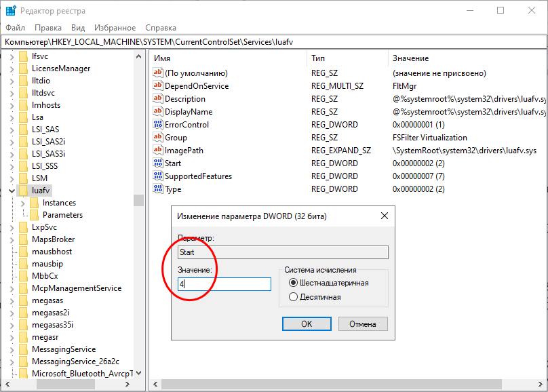
Task: Click the LSM folder icon
Action: point(23,178)
